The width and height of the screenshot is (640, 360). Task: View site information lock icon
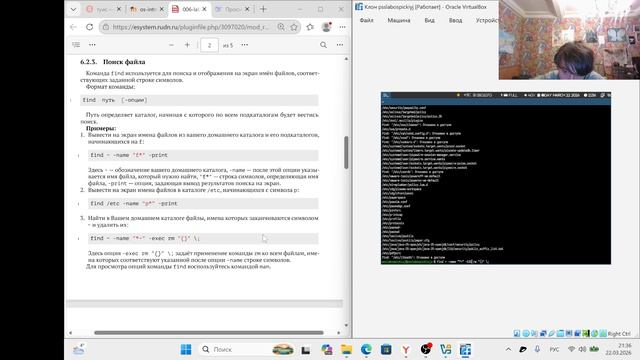pos(106,27)
